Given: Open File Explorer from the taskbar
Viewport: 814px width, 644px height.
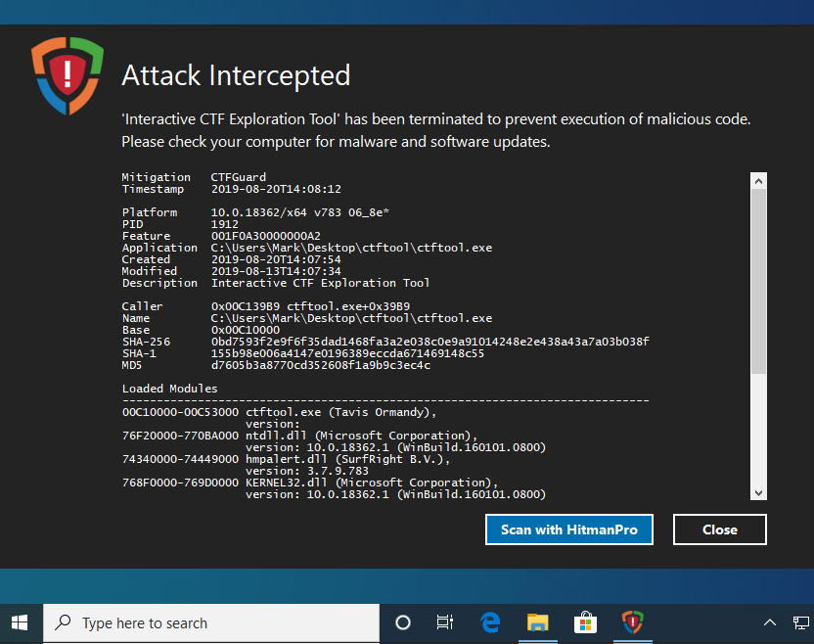Looking at the screenshot, I should click(538, 622).
